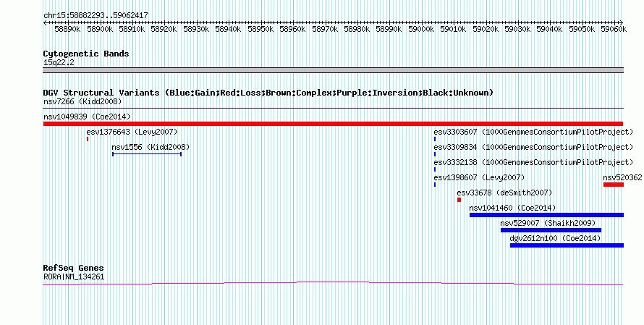Select the nsv7266 (Kidd2008) inversion line
The width and height of the screenshot is (644, 325).
click(x=333, y=109)
